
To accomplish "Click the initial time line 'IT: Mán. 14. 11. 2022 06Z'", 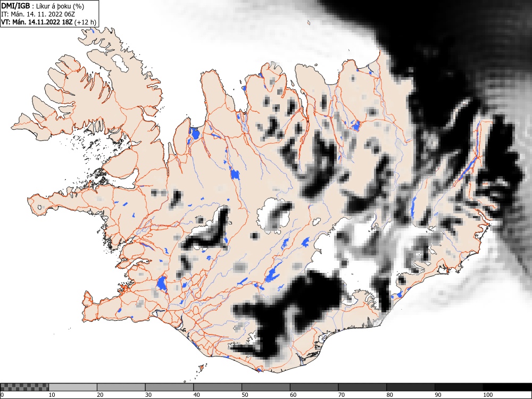I will click(38, 14).
